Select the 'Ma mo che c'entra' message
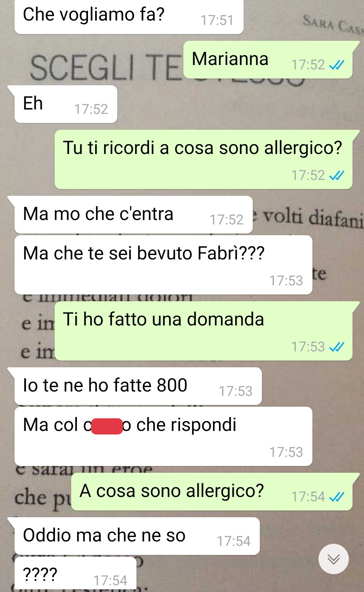 pyautogui.click(x=133, y=215)
